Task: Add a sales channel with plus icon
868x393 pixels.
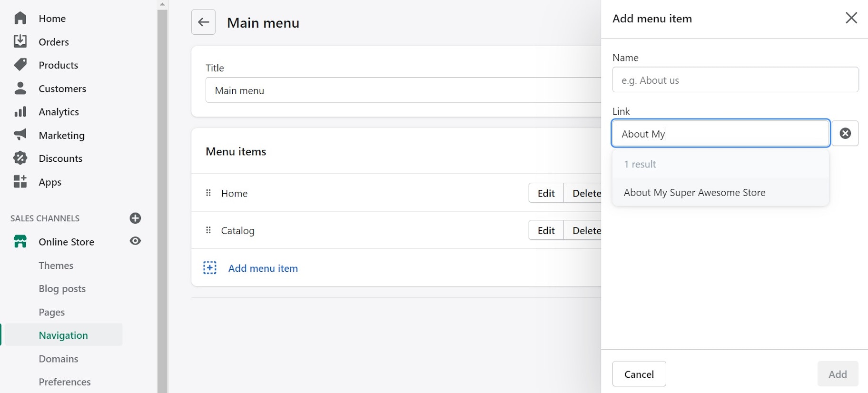Action: click(x=135, y=218)
